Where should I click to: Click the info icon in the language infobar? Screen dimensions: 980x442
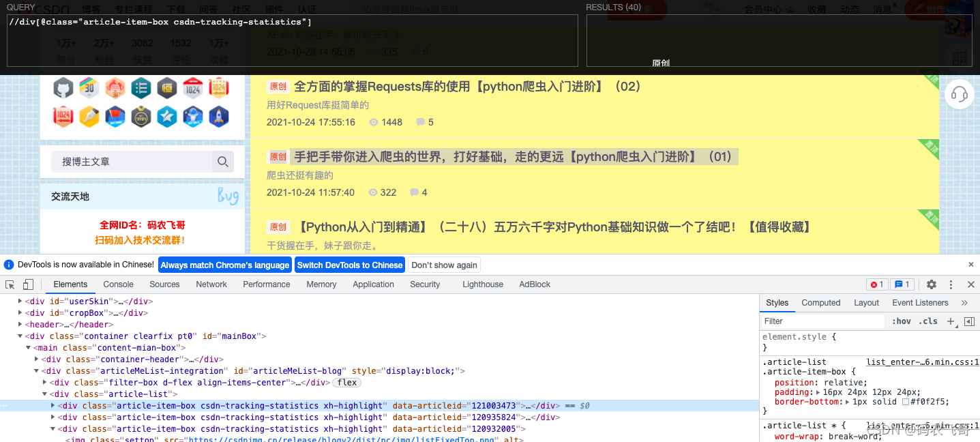coord(9,265)
